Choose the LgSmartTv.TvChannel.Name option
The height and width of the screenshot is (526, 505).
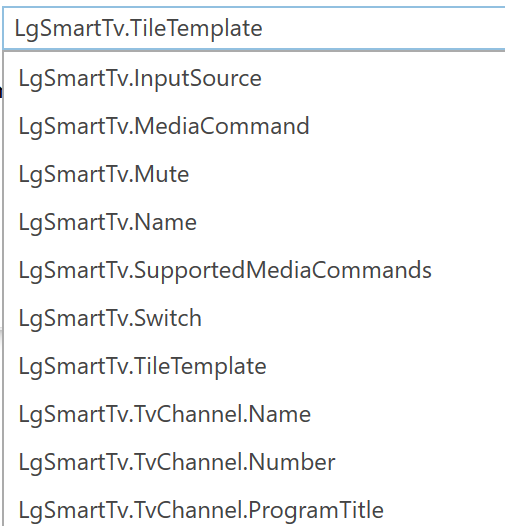[254, 414]
